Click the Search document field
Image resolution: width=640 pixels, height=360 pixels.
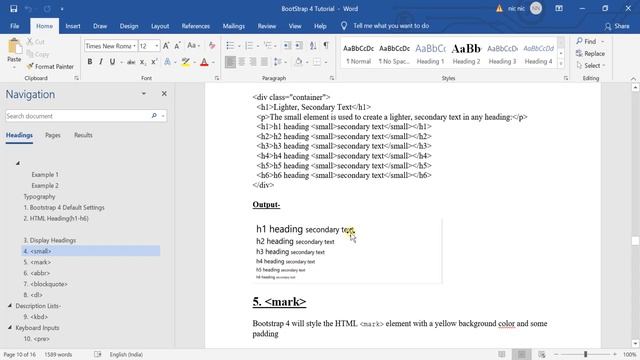point(78,116)
